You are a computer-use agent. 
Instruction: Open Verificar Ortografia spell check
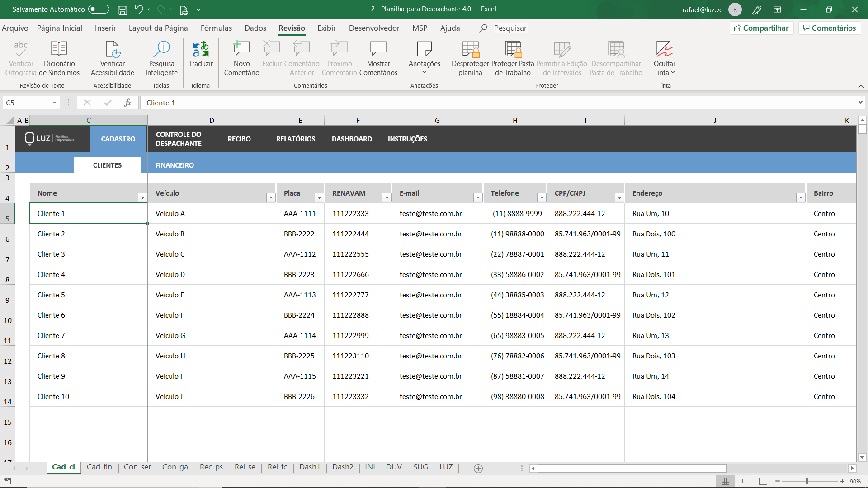(21, 59)
